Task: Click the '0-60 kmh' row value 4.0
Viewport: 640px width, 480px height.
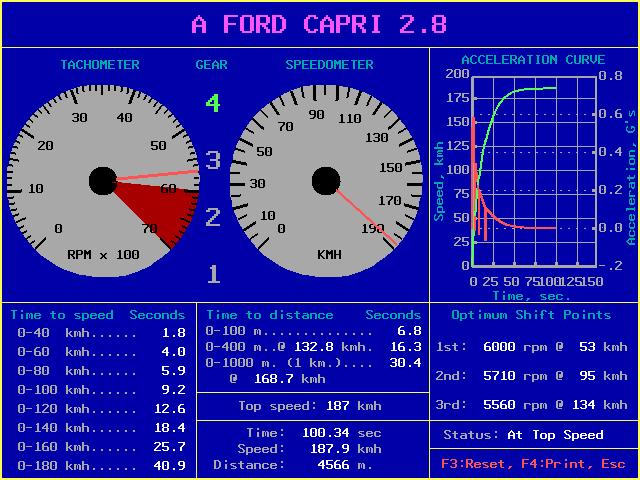Action: tap(174, 351)
